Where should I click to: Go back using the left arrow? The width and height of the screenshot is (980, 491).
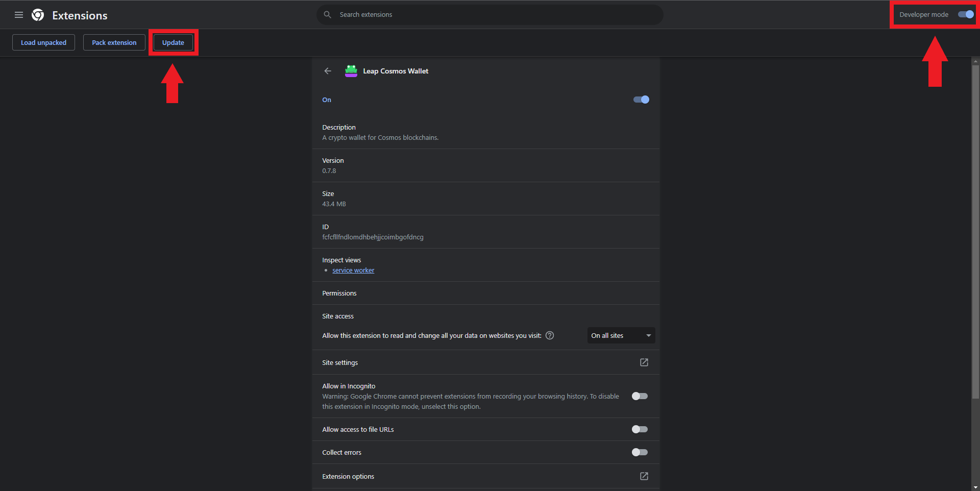tap(328, 71)
